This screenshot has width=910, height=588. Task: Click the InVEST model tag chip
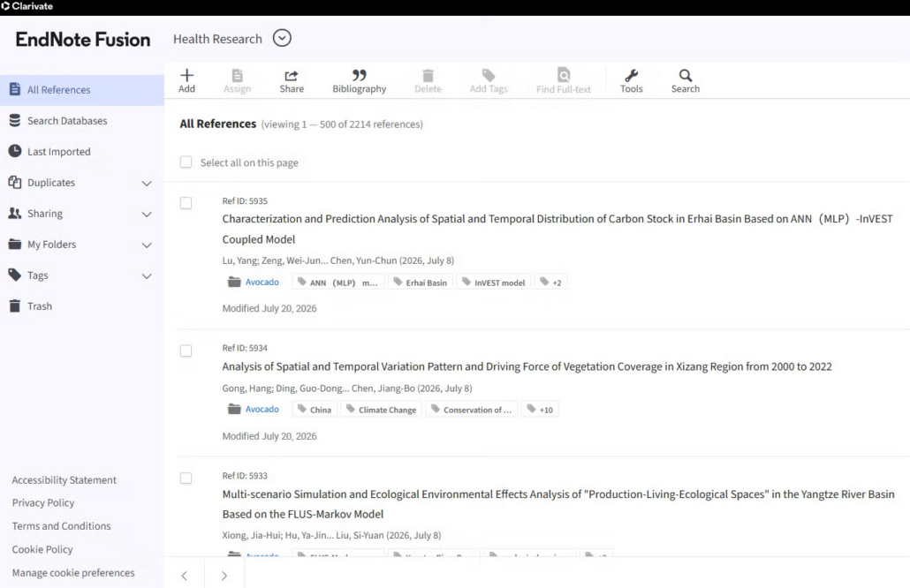[493, 283]
